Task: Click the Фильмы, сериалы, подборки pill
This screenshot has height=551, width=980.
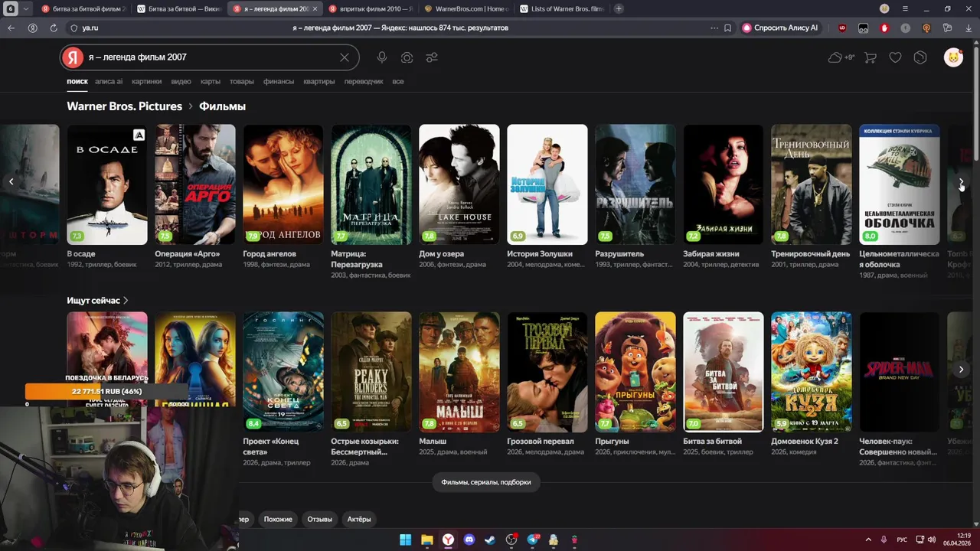Action: coord(486,482)
